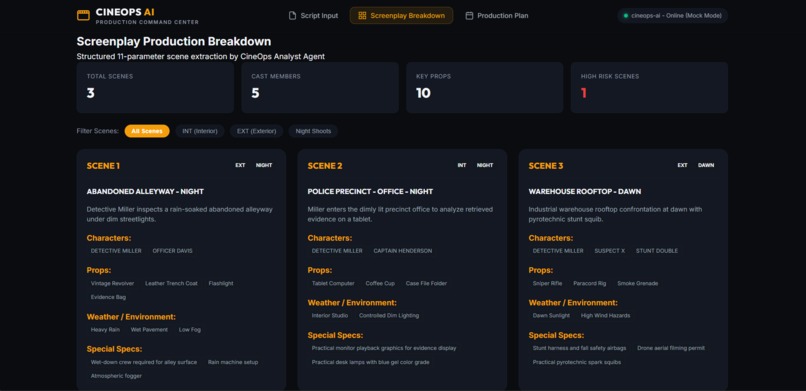Click the SCENE 3 card heading
The width and height of the screenshot is (806, 391).
click(x=546, y=166)
